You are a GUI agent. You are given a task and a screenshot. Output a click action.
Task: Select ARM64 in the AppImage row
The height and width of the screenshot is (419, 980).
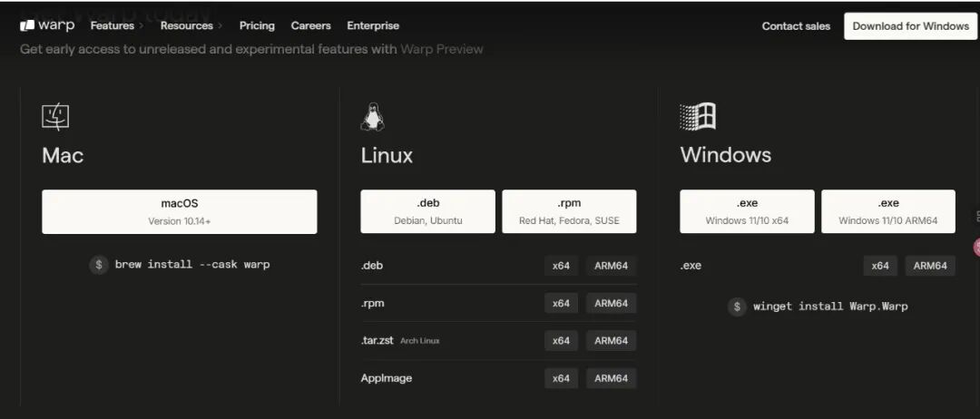[612, 378]
